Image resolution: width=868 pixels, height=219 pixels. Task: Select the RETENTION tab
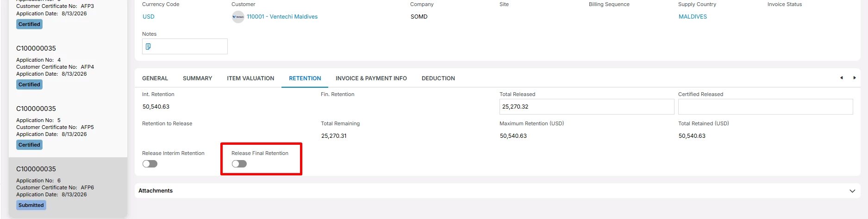point(305,78)
